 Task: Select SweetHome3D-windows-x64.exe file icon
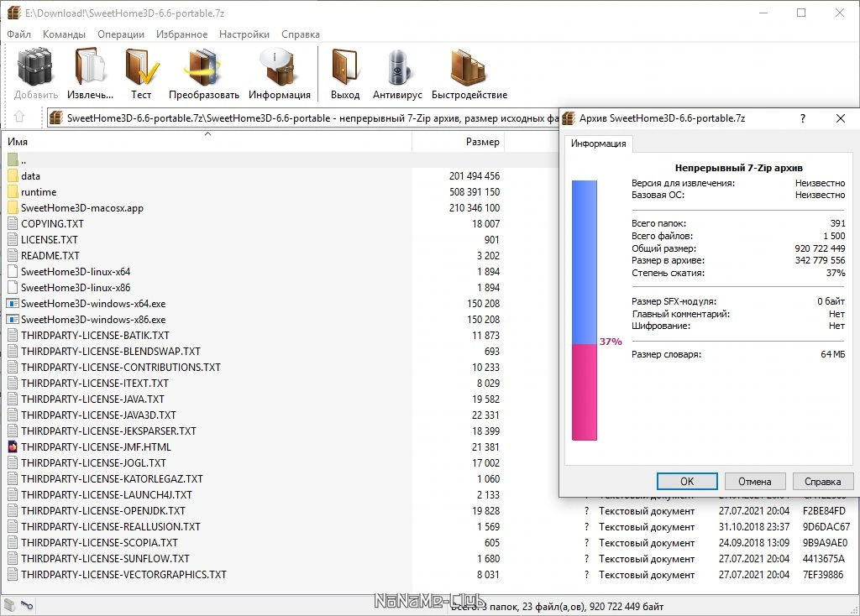13,303
